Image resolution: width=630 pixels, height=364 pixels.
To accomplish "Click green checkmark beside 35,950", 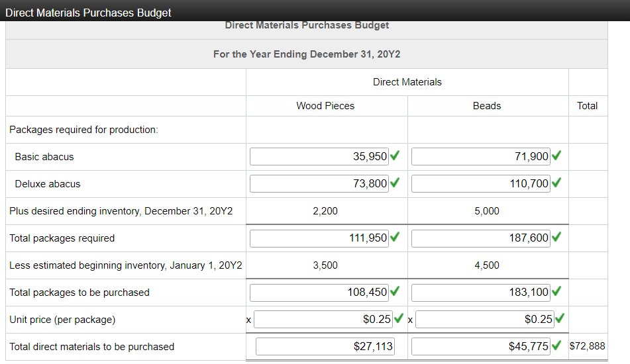I will 395,156.
